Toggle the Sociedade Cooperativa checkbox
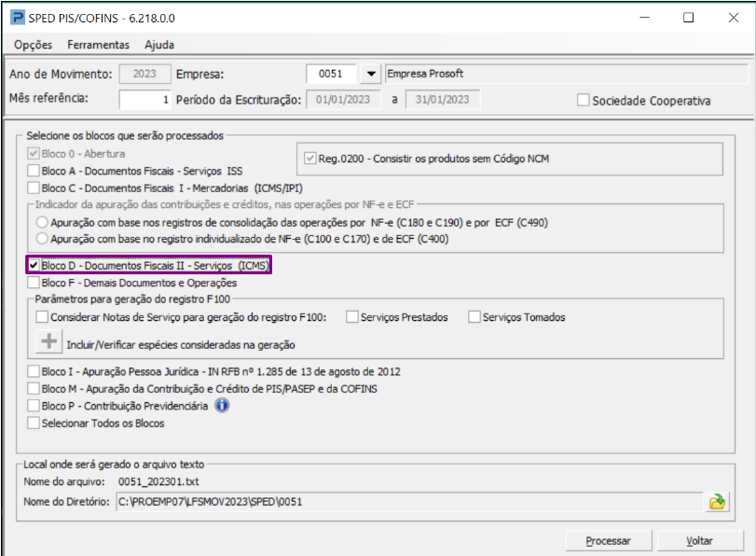 [583, 100]
